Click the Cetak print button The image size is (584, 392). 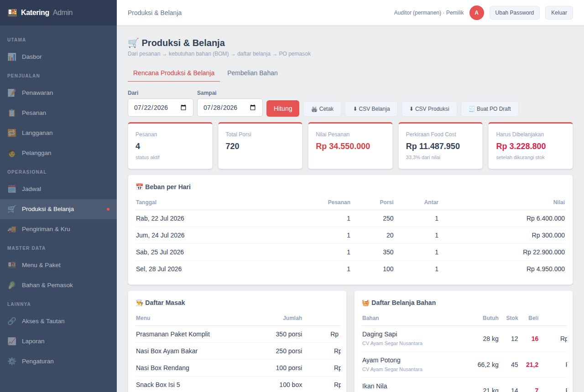(322, 109)
